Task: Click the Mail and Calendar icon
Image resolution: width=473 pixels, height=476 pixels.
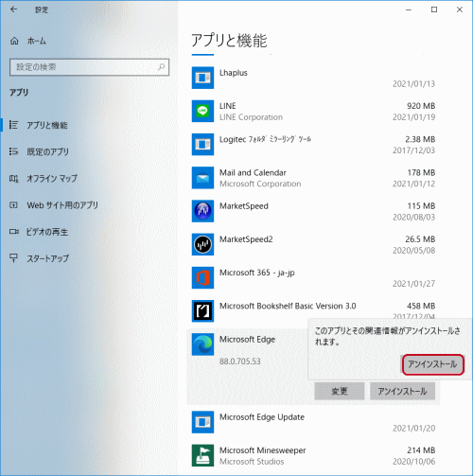Action: point(202,178)
